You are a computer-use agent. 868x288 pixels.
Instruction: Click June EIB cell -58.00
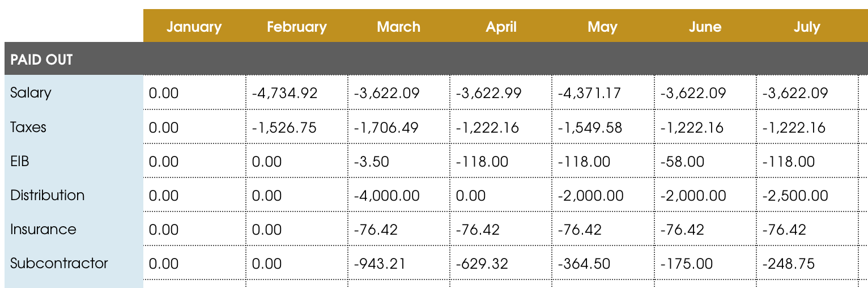(x=682, y=162)
